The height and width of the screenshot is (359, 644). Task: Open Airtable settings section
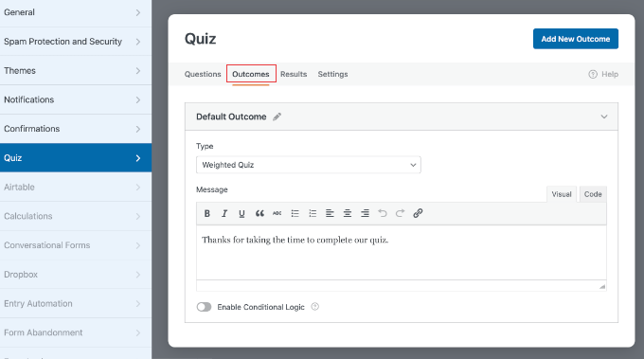76,188
